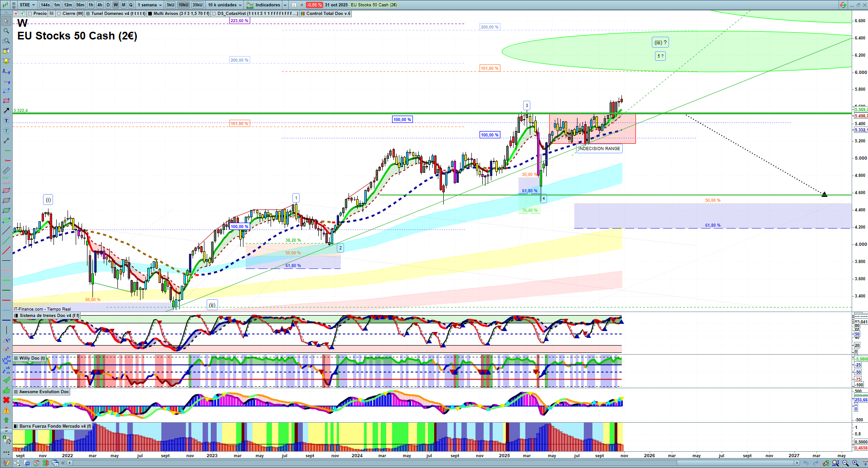The image size is (868, 468).
Task: Switch to the 12m timeframe
Action: pyautogui.click(x=68, y=5)
